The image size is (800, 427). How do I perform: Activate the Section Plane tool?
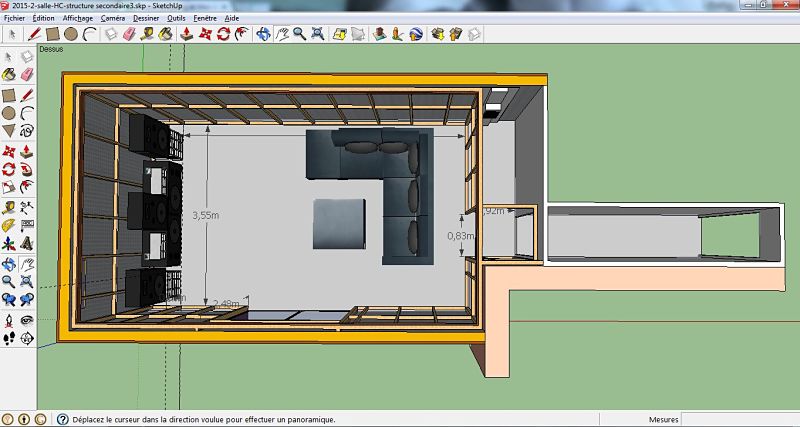pos(27,339)
